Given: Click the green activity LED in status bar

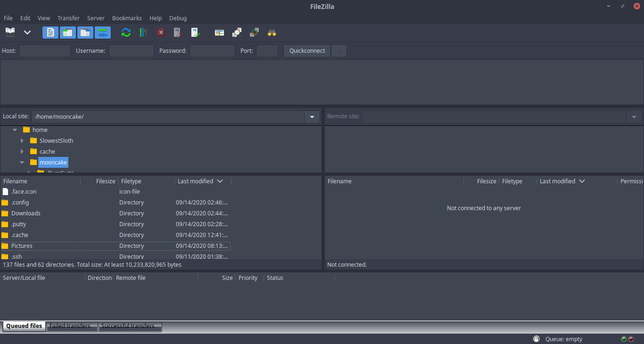Looking at the screenshot, I should (x=624, y=339).
